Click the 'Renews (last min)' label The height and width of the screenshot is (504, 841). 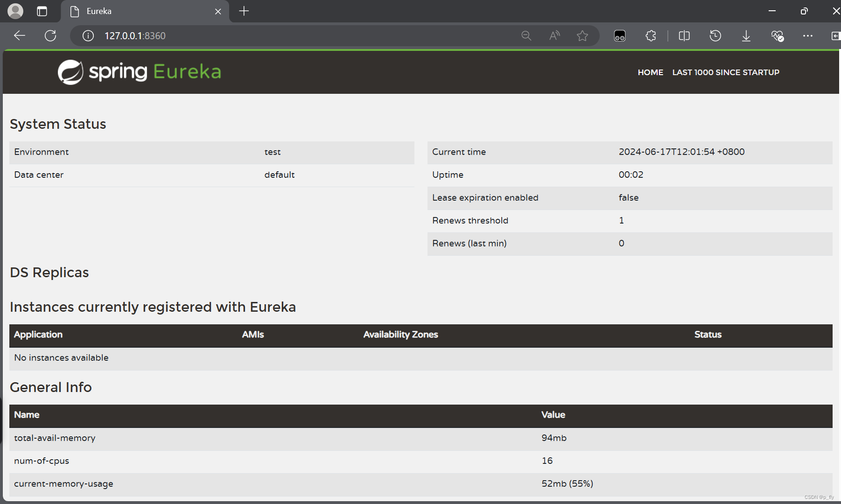(x=469, y=243)
